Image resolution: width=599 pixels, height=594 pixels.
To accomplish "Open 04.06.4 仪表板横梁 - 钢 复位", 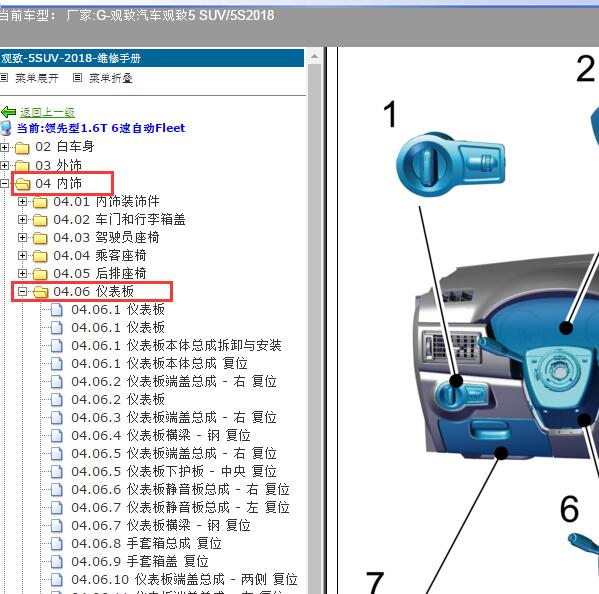I will (x=161, y=435).
